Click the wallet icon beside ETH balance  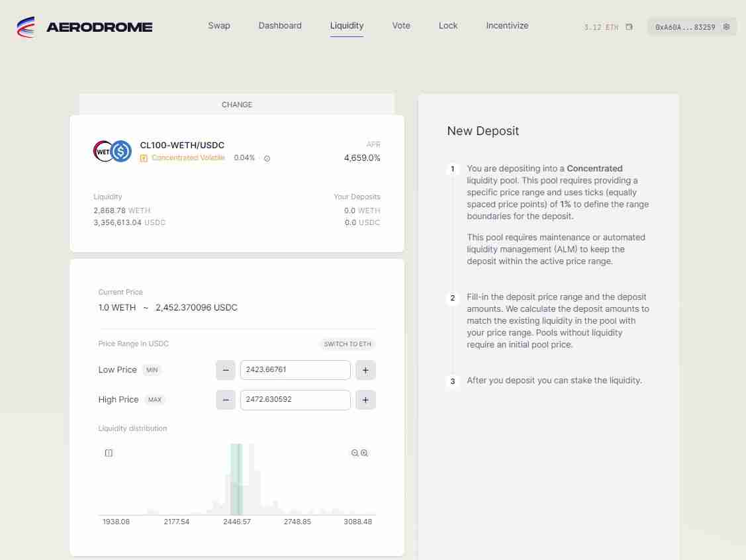[629, 27]
